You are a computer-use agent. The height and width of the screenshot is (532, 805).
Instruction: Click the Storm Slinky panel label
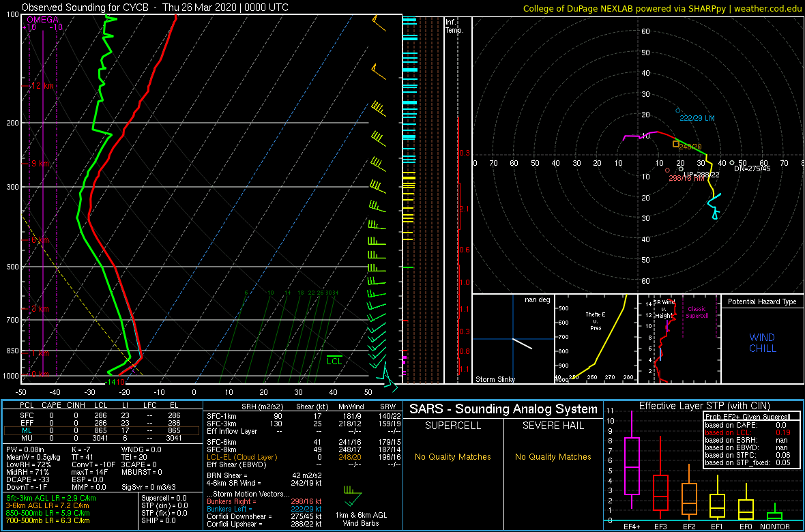pos(495,379)
